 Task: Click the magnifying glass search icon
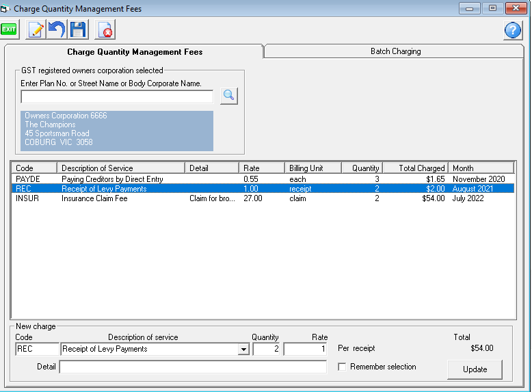228,96
